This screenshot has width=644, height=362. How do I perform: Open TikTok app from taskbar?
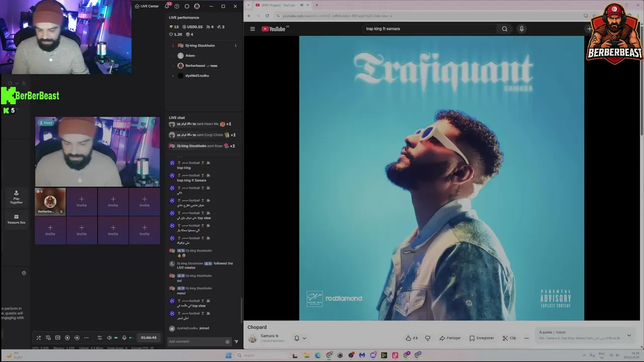[395, 355]
